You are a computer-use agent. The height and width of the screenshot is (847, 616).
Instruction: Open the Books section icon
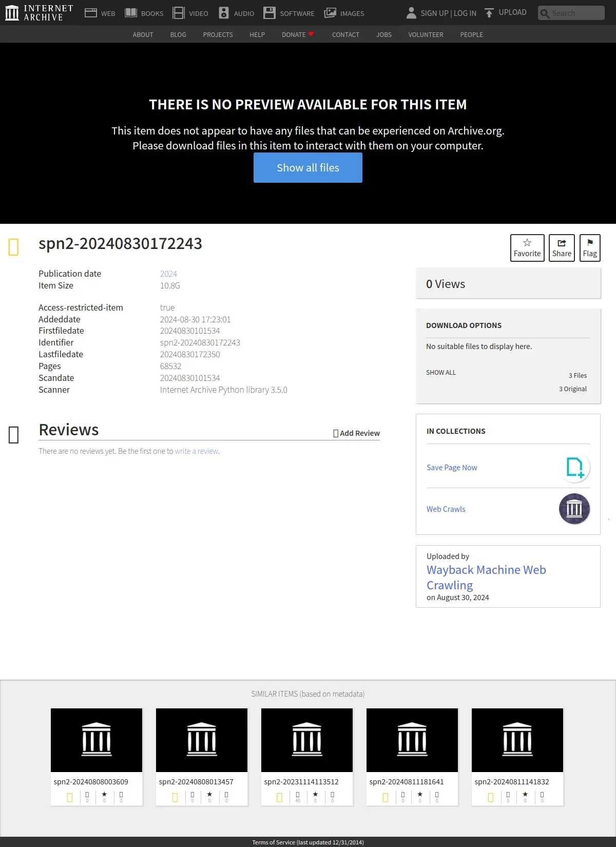click(x=131, y=13)
